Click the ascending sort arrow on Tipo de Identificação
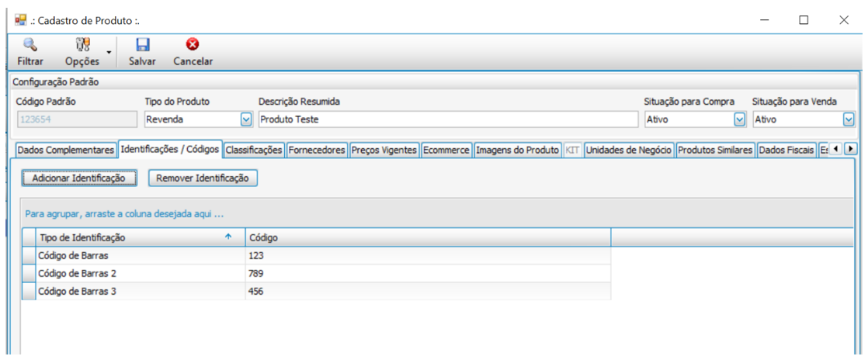The image size is (868, 363). (228, 237)
